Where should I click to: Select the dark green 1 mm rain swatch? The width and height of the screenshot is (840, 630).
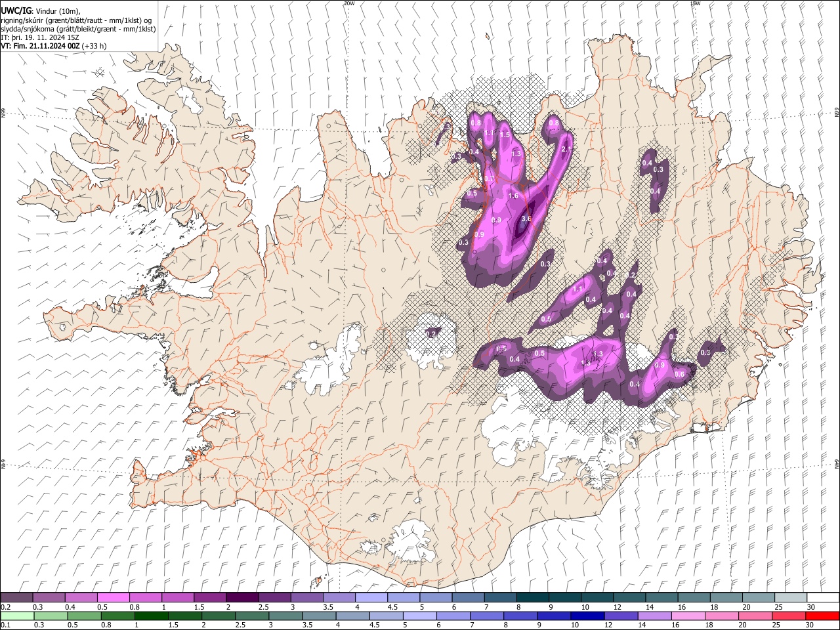(150, 616)
